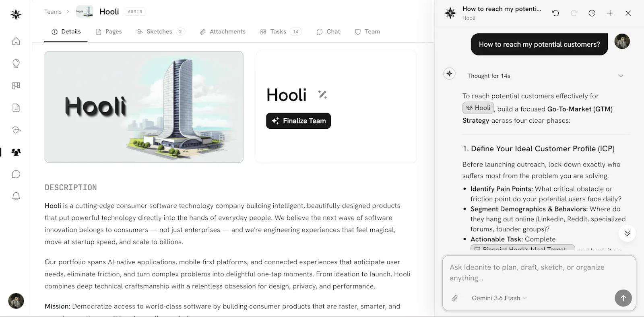The image size is (644, 317).
Task: Click the user avatar beside the chat question
Action: (x=622, y=41)
